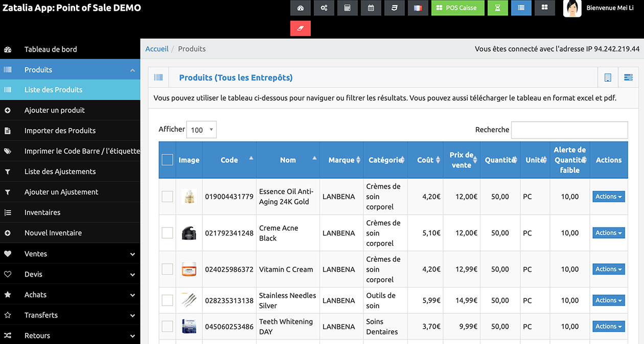Click the Recherche search field
Viewport: 644px width, 344px height.
click(569, 130)
